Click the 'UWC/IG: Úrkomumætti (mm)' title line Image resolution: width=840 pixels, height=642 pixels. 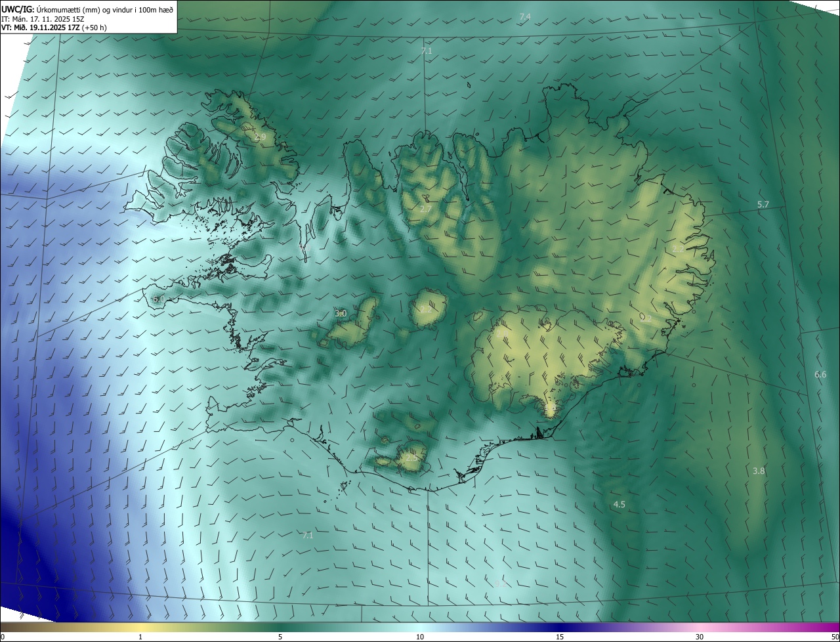[87, 9]
